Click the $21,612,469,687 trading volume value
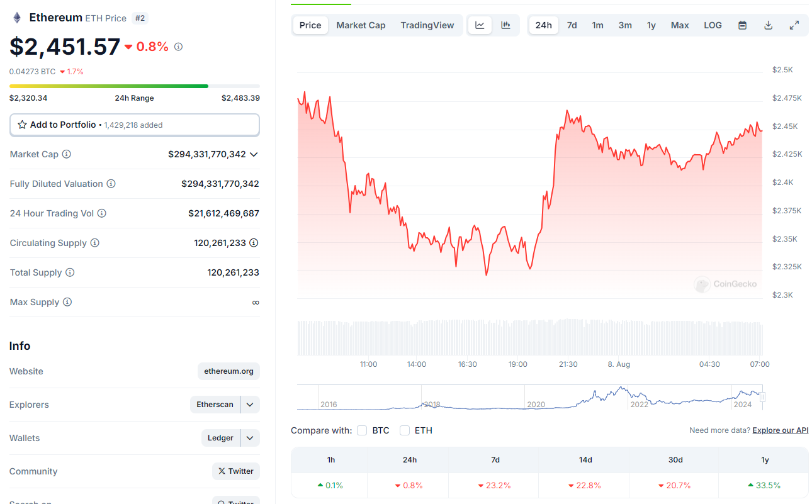This screenshot has height=504, width=812. click(223, 213)
